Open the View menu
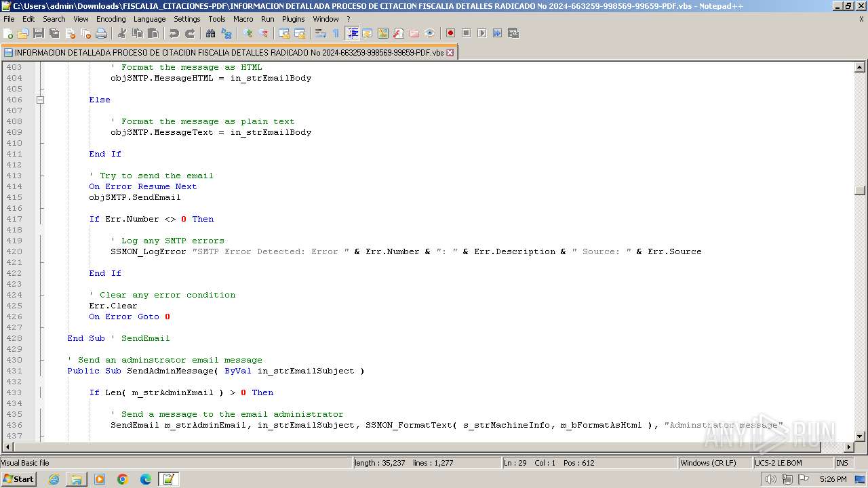Image resolution: width=868 pixels, height=488 pixels. tap(81, 19)
